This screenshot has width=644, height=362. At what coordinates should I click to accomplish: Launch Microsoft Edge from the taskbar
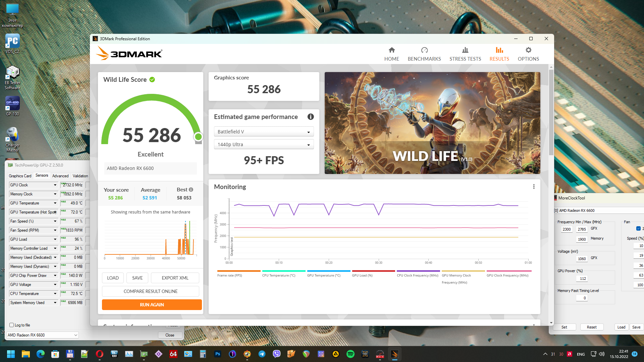click(40, 354)
